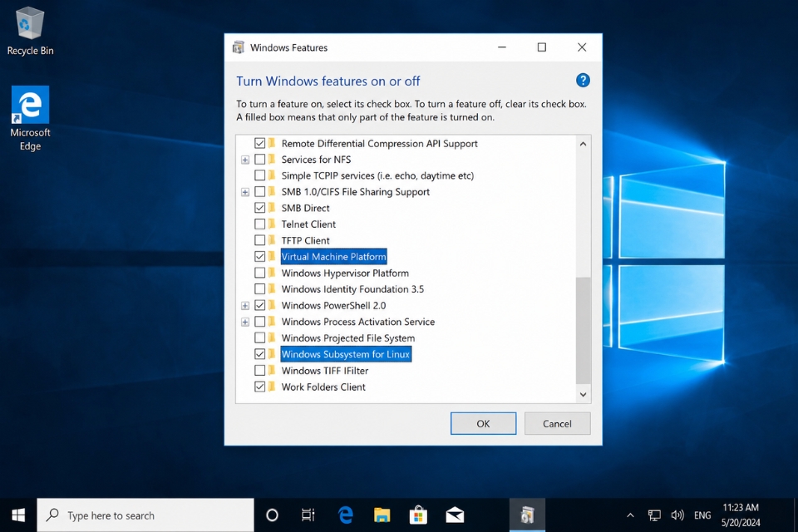Select the Telnet Client label
Screen dimensions: 798x532
click(x=308, y=224)
